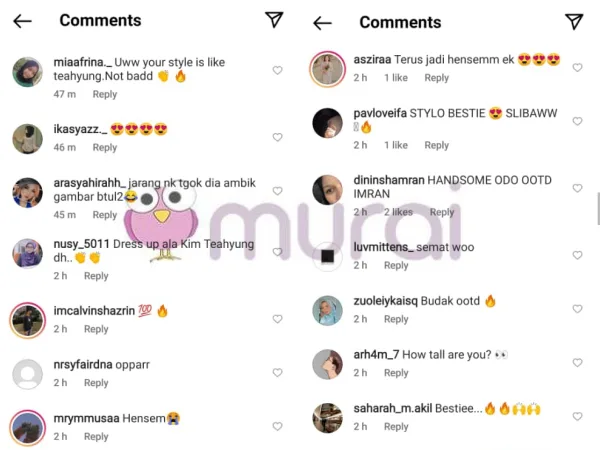Heart the mrymmusaa Hensem comment

[277, 426]
